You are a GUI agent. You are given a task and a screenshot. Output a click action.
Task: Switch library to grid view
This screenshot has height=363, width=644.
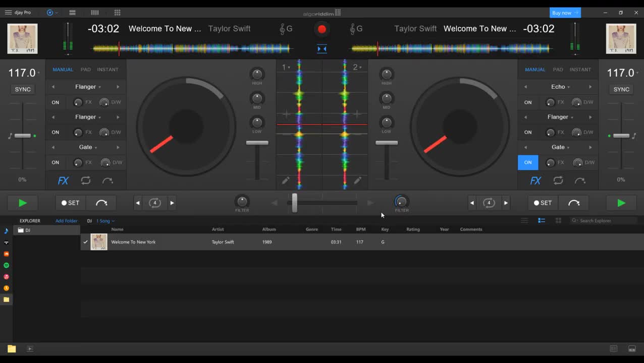click(558, 220)
